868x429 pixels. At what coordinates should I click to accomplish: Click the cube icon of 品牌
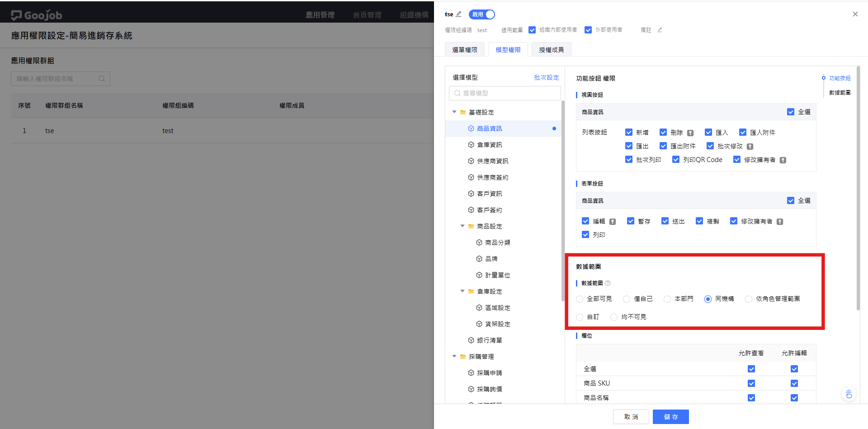tap(479, 259)
